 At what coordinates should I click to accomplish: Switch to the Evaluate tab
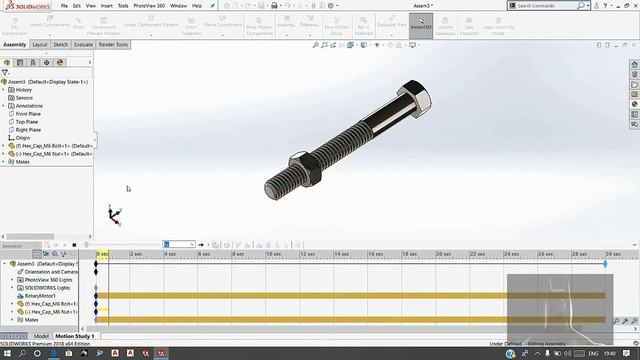click(x=83, y=44)
